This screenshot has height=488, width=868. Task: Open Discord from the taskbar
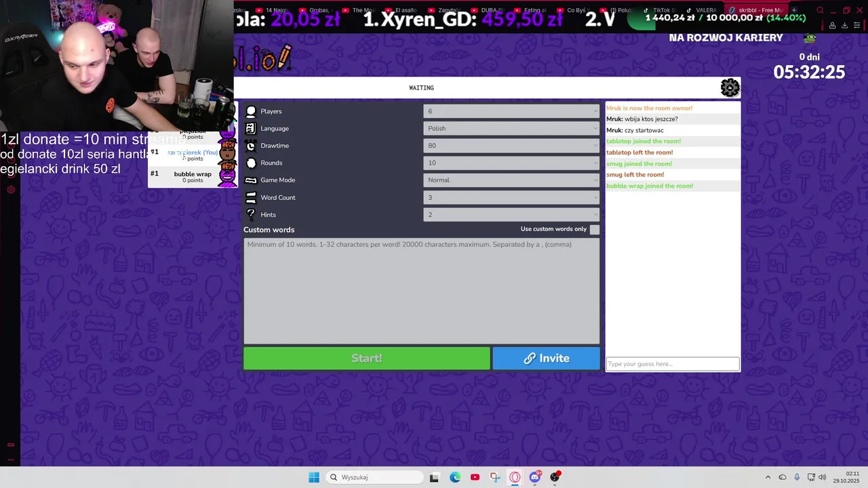pos(535,477)
